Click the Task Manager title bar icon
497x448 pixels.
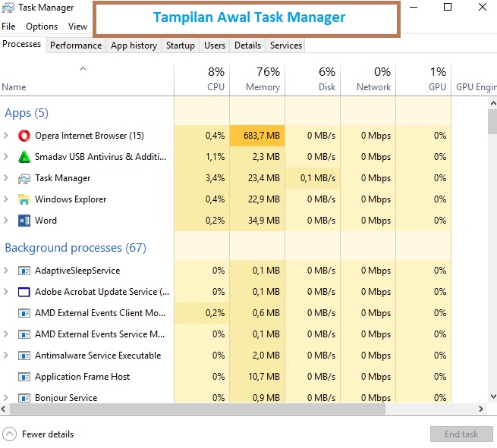point(8,8)
